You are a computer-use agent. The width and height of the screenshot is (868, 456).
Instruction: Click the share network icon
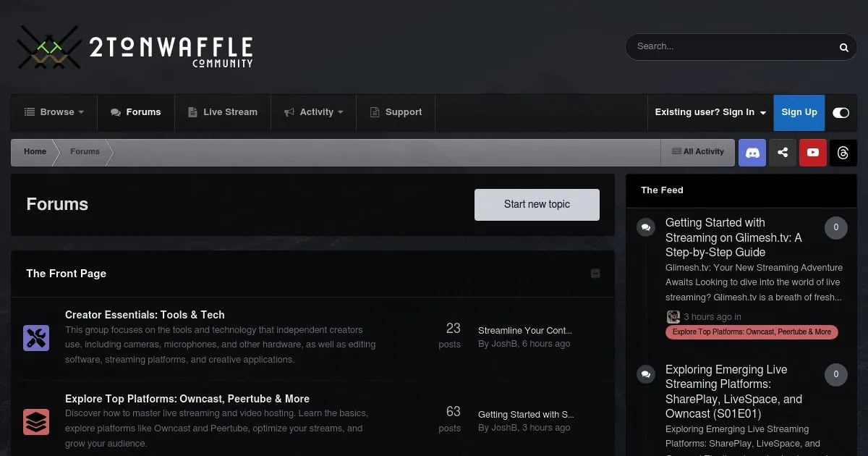point(783,153)
